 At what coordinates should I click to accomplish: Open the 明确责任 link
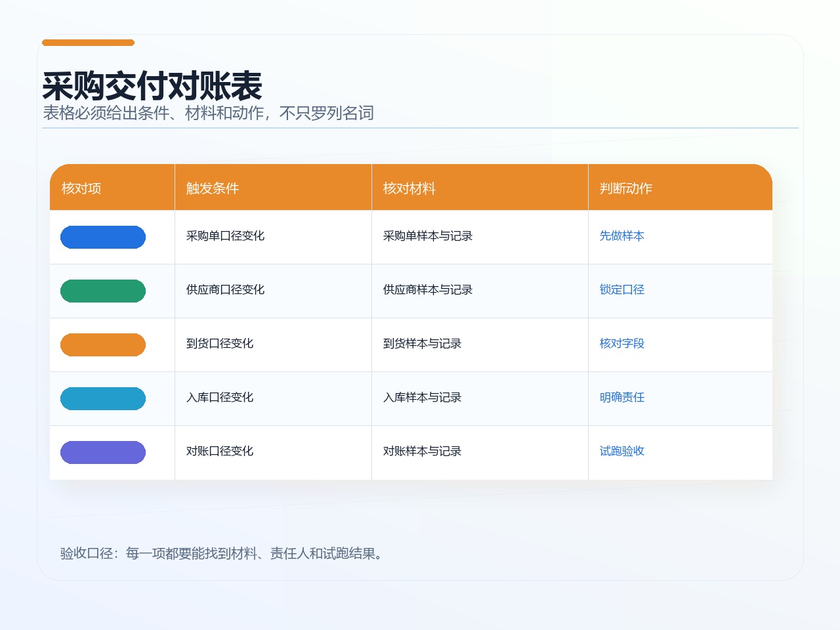(x=622, y=397)
